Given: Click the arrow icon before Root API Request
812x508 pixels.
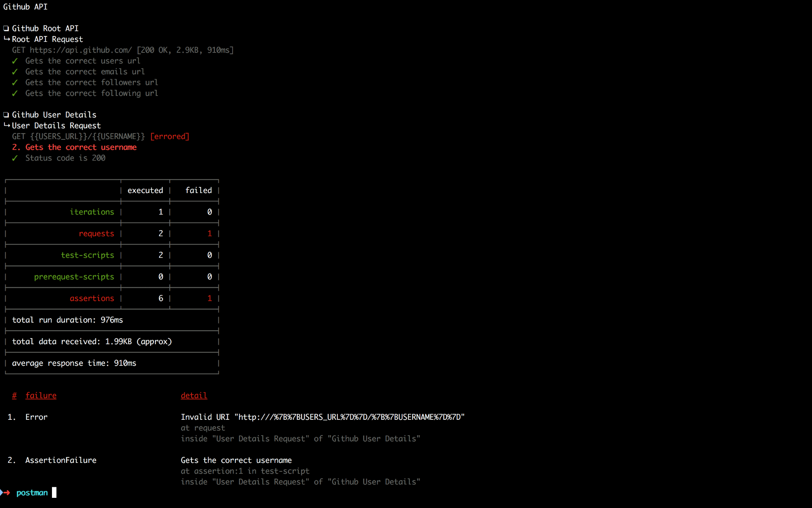Looking at the screenshot, I should [6, 39].
